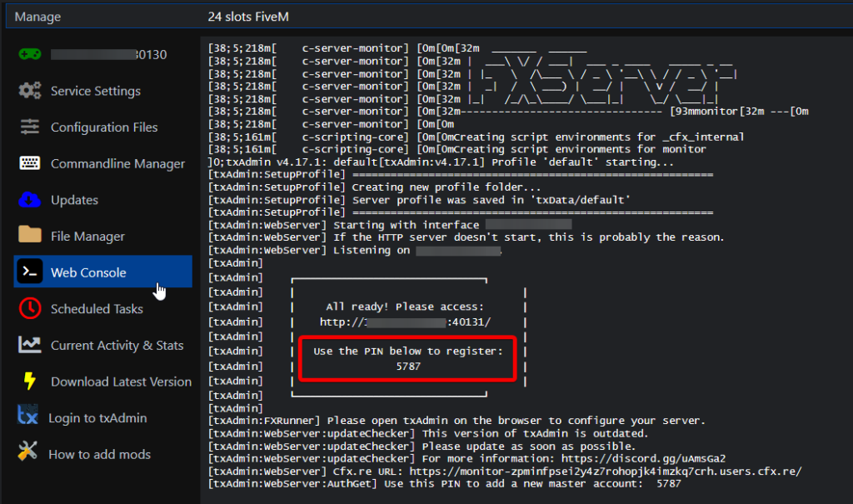Click the 24 slots FiveM title
This screenshot has height=504, width=853.
click(x=248, y=17)
